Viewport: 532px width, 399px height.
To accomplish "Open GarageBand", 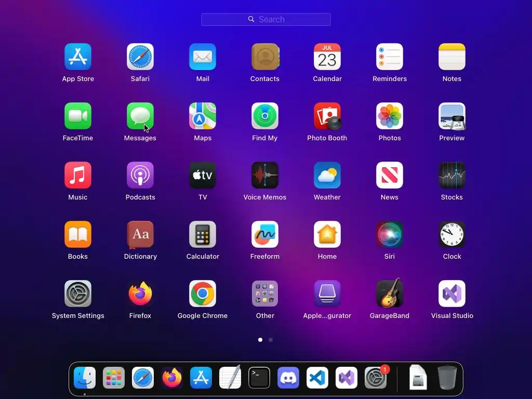I will (x=390, y=293).
